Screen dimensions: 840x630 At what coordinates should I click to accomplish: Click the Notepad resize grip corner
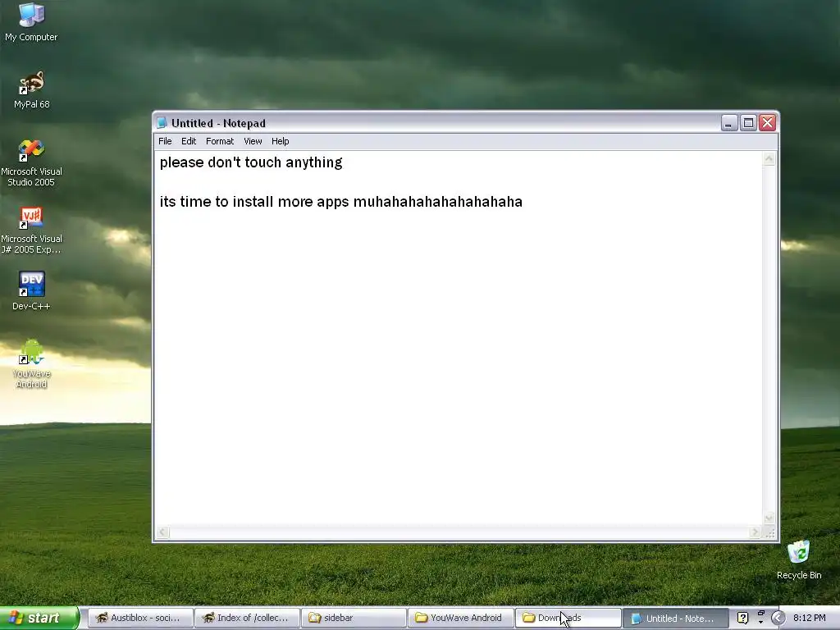click(x=769, y=532)
